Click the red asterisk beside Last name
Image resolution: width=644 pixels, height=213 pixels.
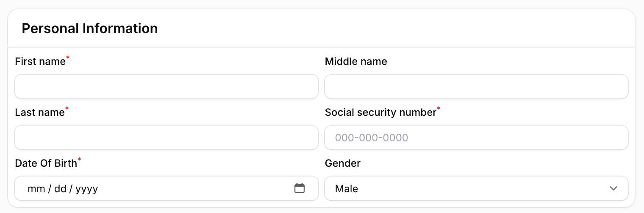(x=67, y=109)
